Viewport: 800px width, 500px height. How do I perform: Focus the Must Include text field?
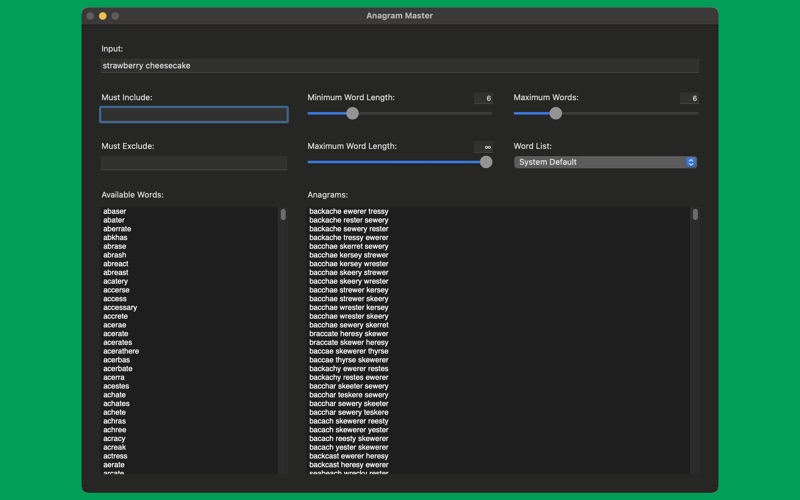click(x=194, y=114)
